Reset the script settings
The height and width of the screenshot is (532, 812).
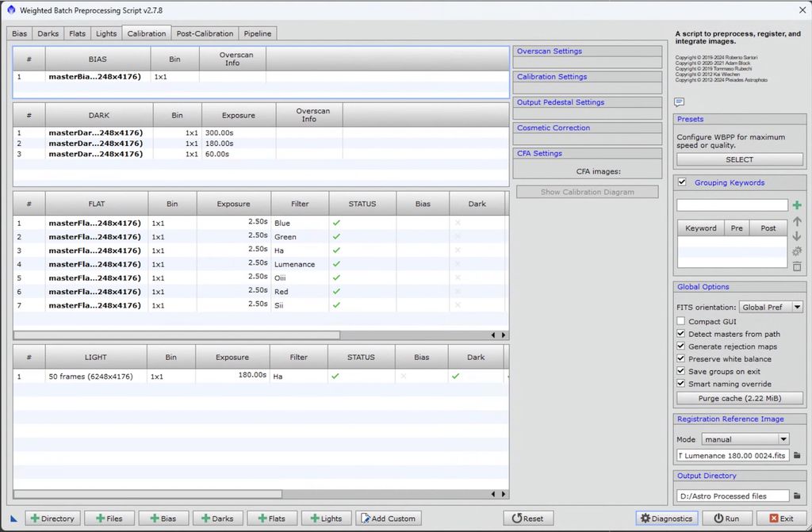(x=528, y=519)
